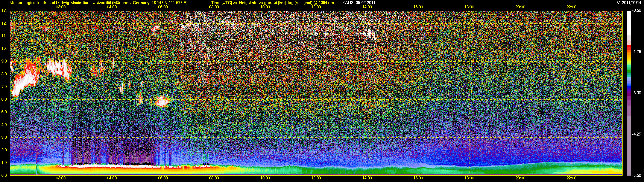
Task: Click the Time [UTC] vs. Height axis description
Action: click(272, 3)
